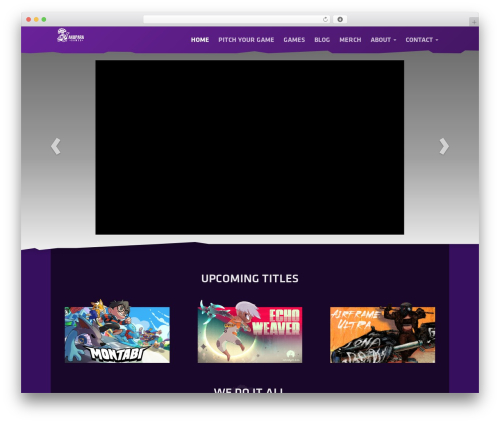Click the mushroom studio logo
This screenshot has height=423, width=500.
(x=70, y=35)
